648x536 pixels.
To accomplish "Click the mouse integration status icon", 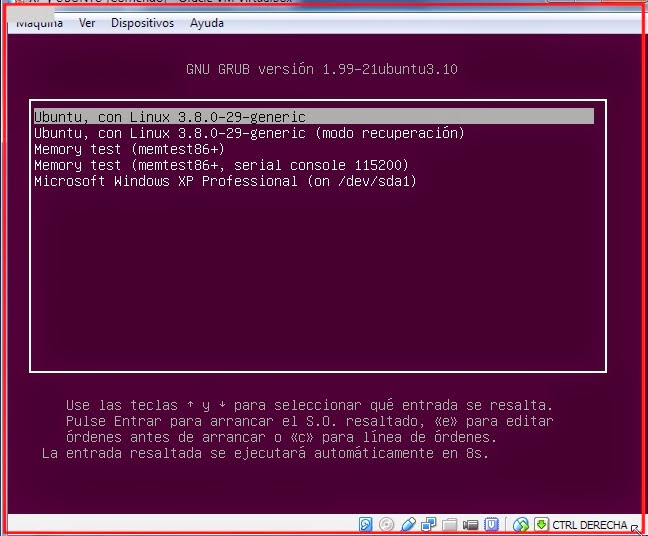I will (521, 524).
